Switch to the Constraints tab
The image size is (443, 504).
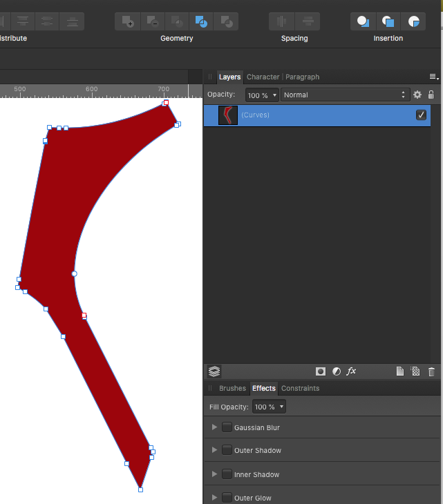[300, 388]
